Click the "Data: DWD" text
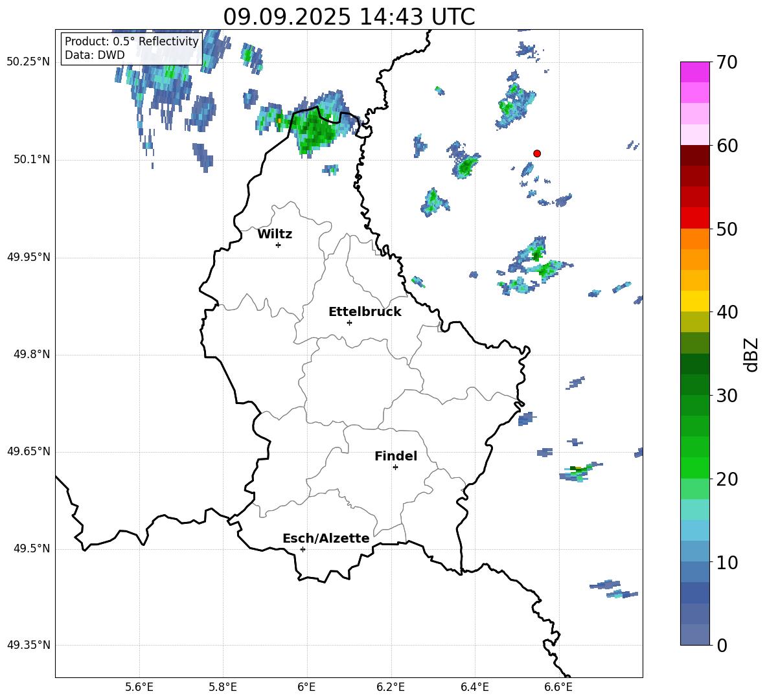 95,55
